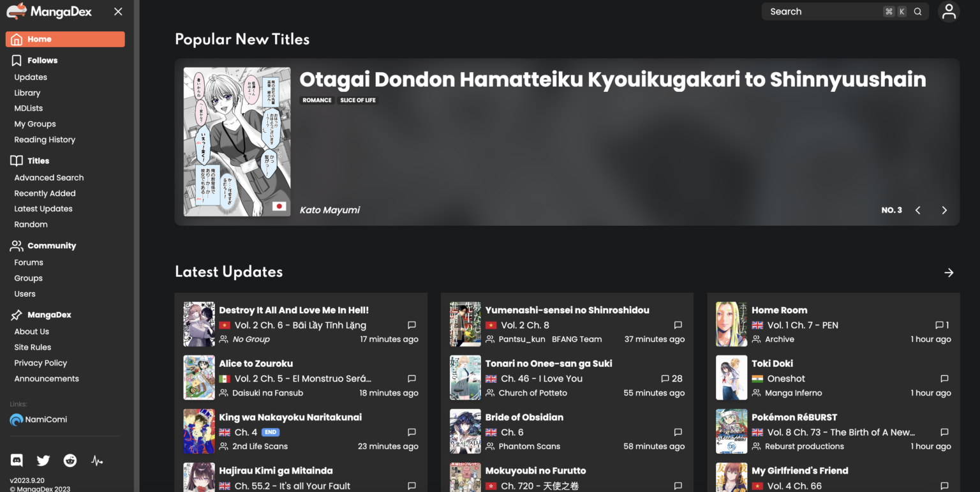Select the ROMANCE genre tag
This screenshot has width=980, height=492.
(317, 100)
